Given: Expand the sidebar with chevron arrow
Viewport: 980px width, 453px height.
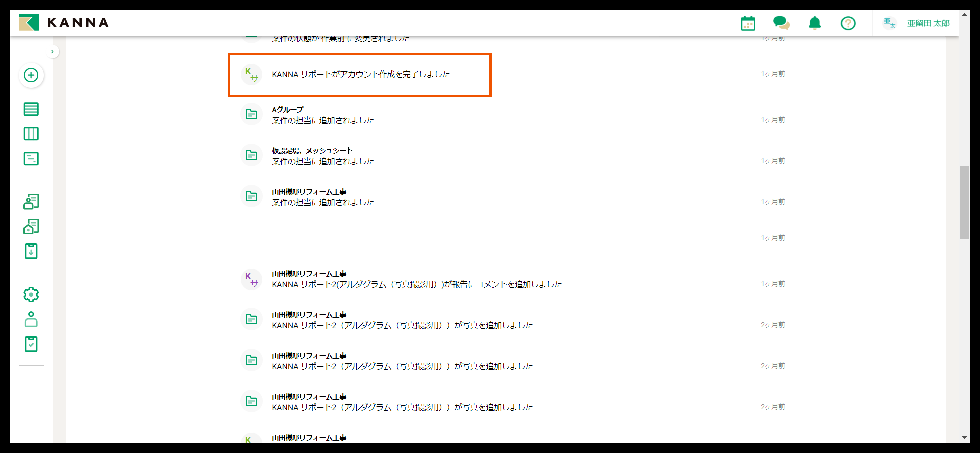Looking at the screenshot, I should [52, 52].
